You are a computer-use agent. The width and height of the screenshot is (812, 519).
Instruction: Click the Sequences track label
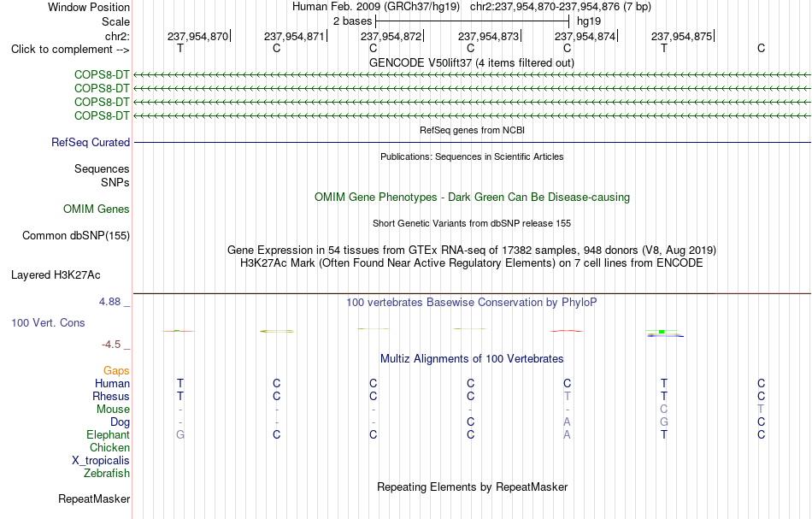pos(102,168)
